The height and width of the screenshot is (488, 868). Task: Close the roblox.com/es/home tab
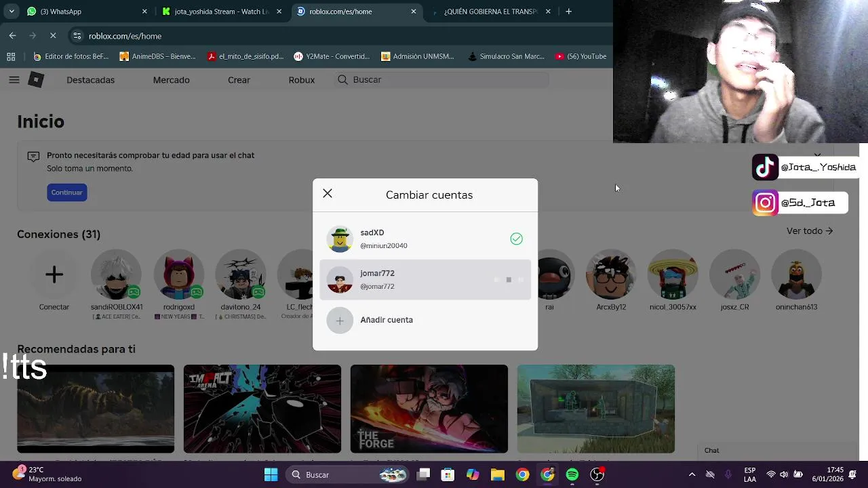coord(414,12)
